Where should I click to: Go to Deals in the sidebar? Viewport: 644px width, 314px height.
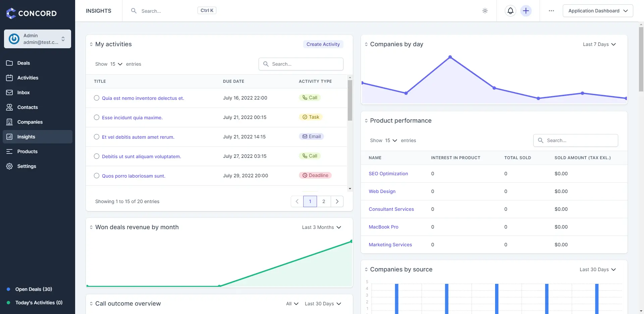23,63
